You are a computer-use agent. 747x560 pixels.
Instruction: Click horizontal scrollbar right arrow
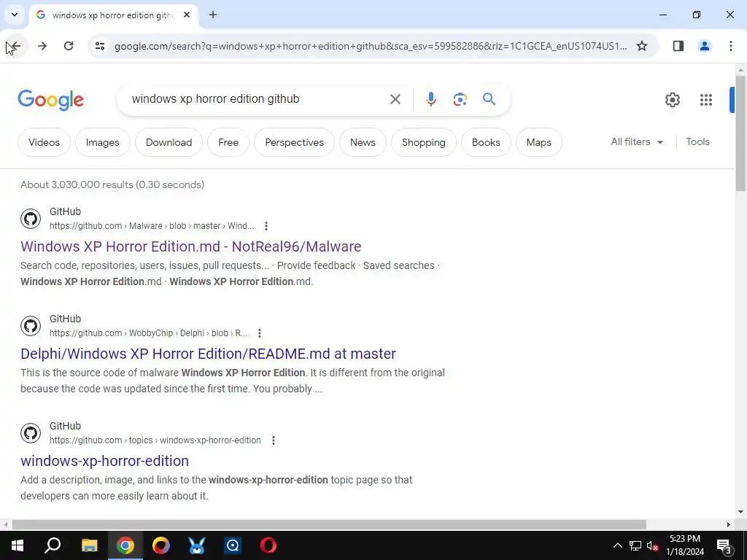(729, 524)
